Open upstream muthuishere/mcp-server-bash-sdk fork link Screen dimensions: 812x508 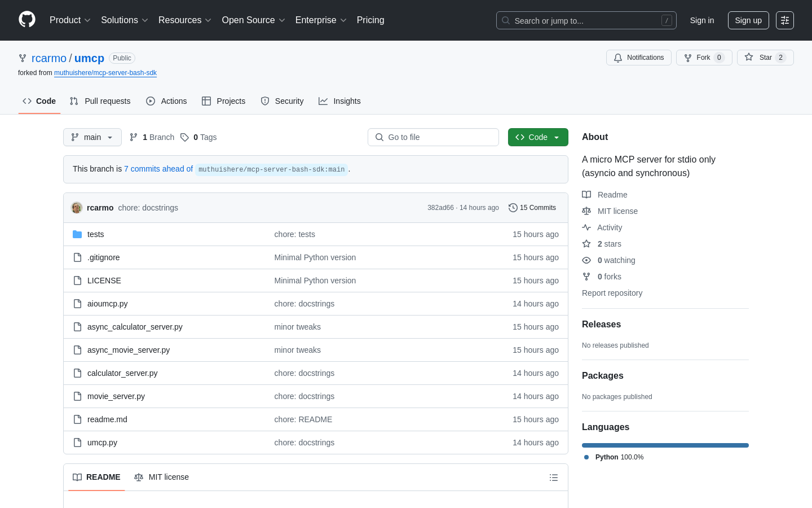[x=105, y=73]
